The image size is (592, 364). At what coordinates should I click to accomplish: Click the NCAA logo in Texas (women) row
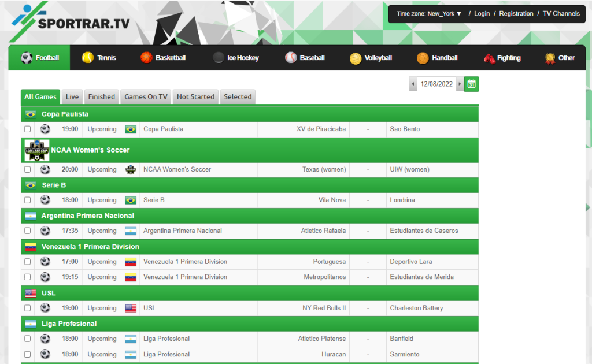[x=131, y=170]
